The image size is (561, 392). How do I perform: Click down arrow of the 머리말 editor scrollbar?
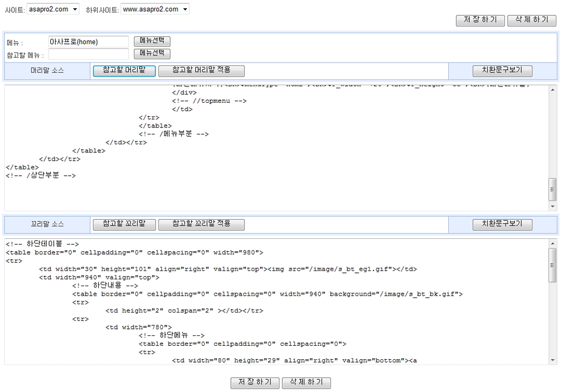pos(552,206)
